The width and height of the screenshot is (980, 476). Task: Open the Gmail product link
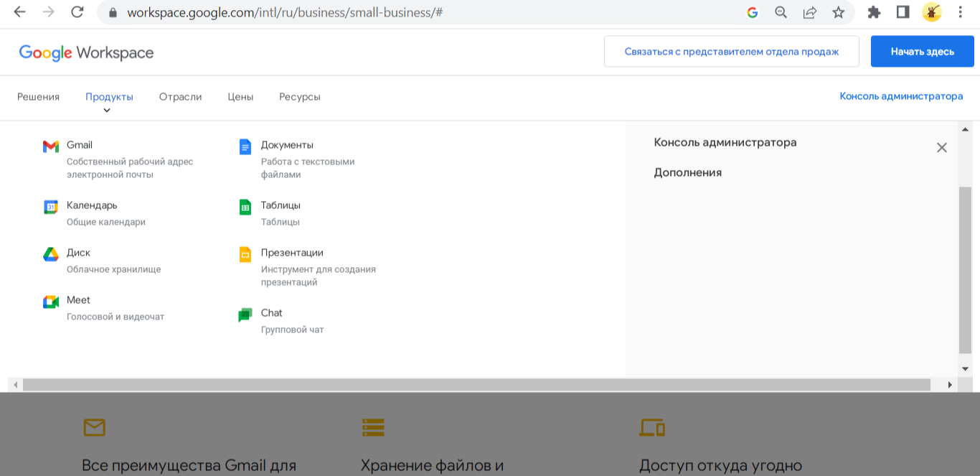(x=80, y=145)
